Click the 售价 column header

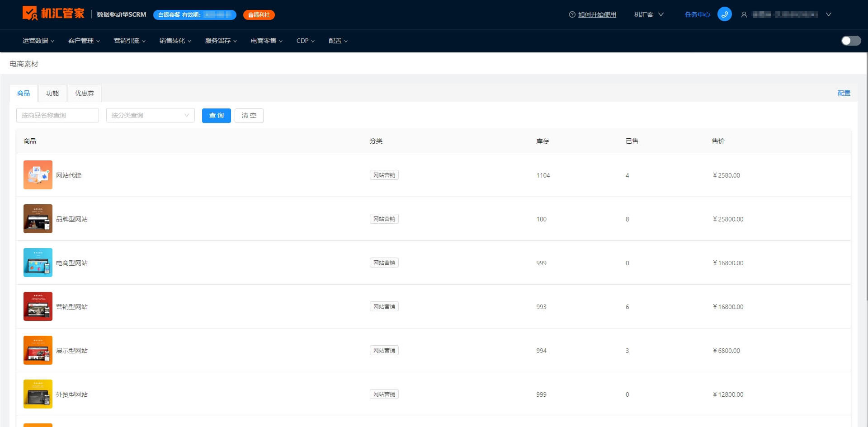tap(718, 141)
